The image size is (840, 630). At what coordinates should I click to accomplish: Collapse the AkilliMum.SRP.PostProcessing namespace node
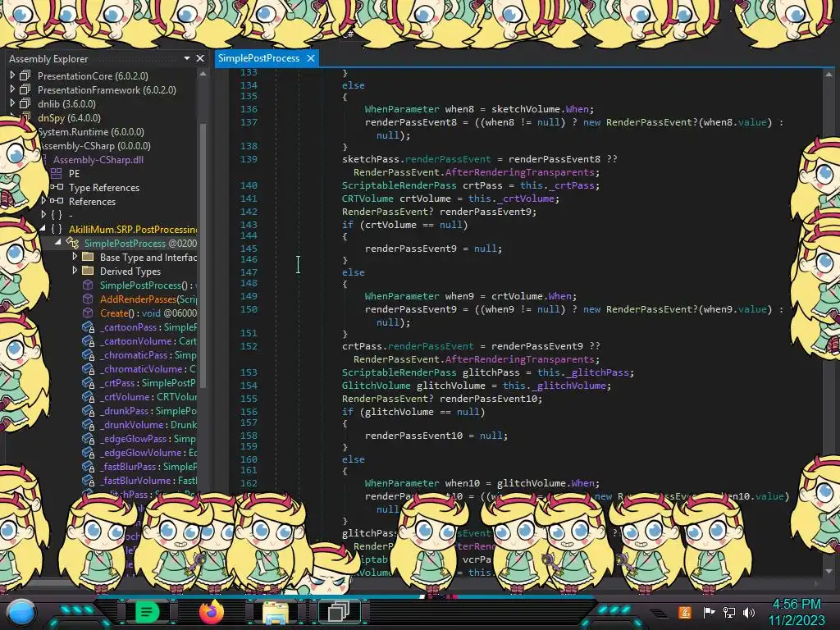43,229
